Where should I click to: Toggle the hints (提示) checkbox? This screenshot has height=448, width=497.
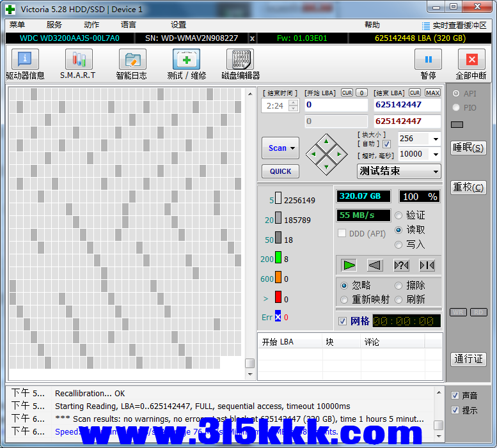455,410
